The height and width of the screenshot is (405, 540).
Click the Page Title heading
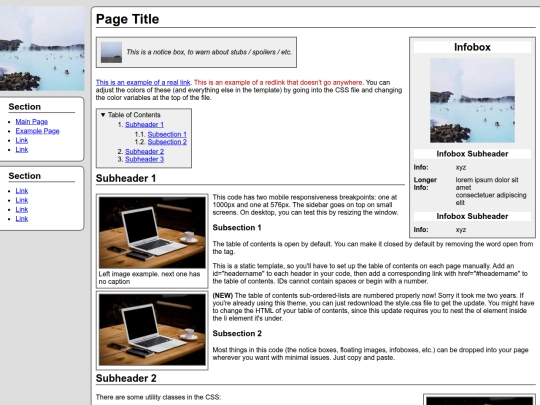127,19
